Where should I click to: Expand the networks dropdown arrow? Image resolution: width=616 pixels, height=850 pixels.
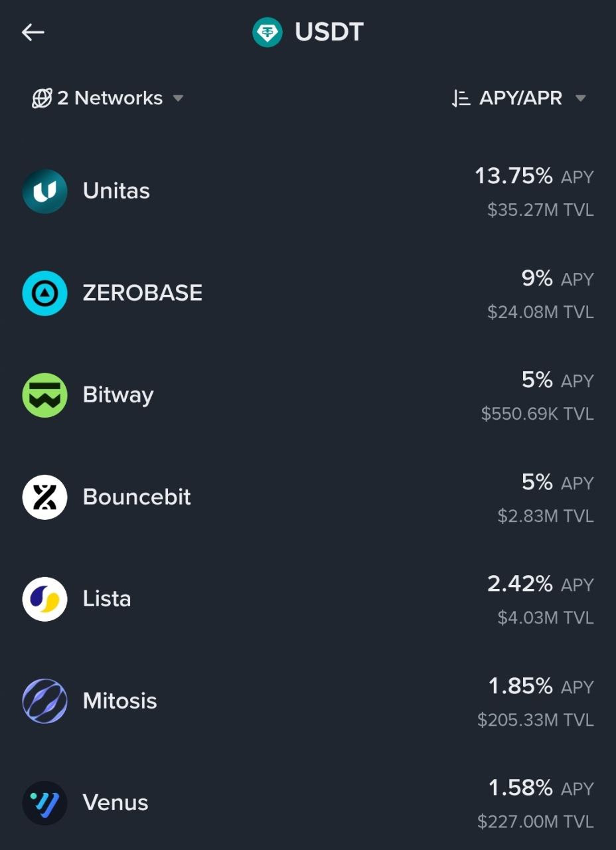(178, 98)
